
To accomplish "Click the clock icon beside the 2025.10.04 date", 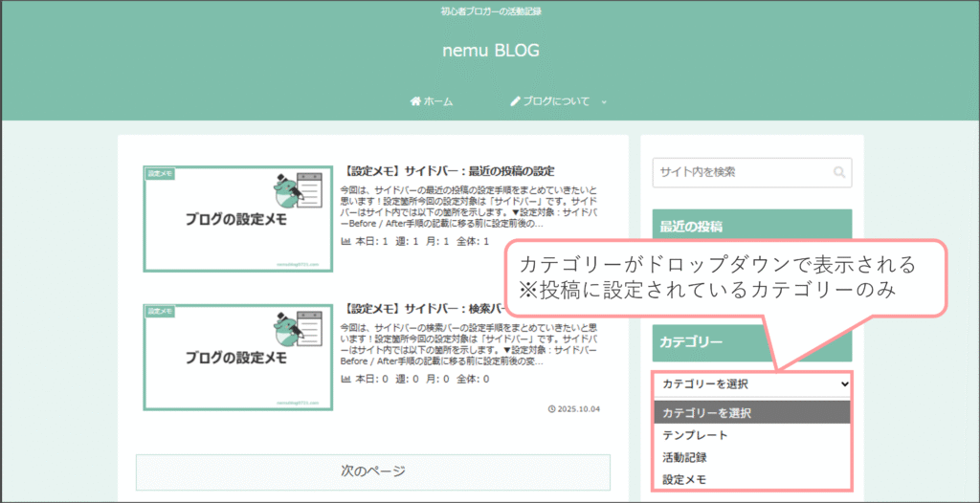I will click(551, 409).
